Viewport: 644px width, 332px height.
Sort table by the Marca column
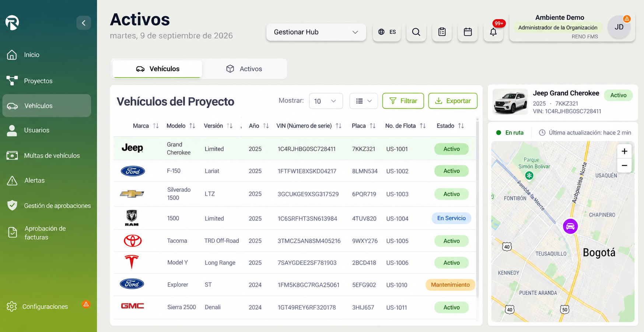pos(156,126)
